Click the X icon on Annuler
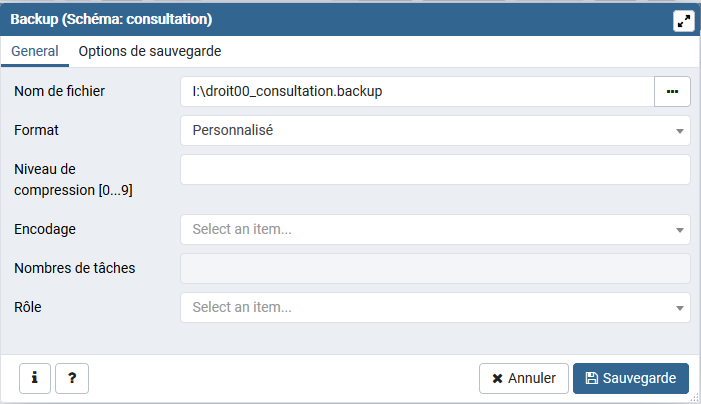The width and height of the screenshot is (701, 404). (497, 379)
